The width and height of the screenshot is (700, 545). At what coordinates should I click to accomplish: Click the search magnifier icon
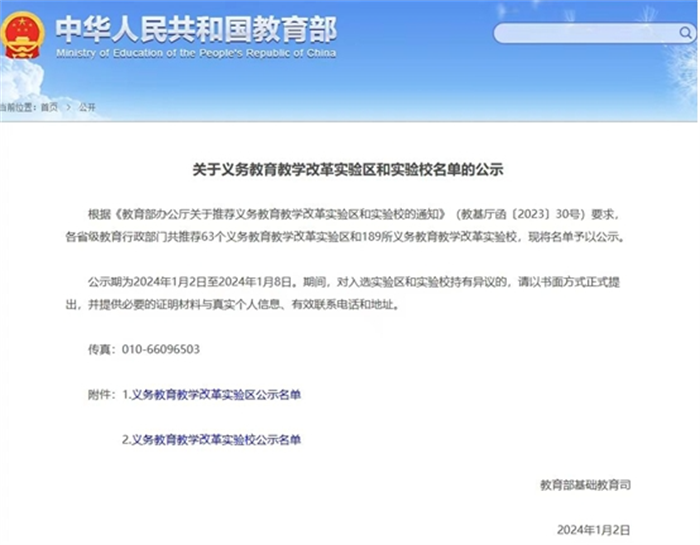point(685,33)
